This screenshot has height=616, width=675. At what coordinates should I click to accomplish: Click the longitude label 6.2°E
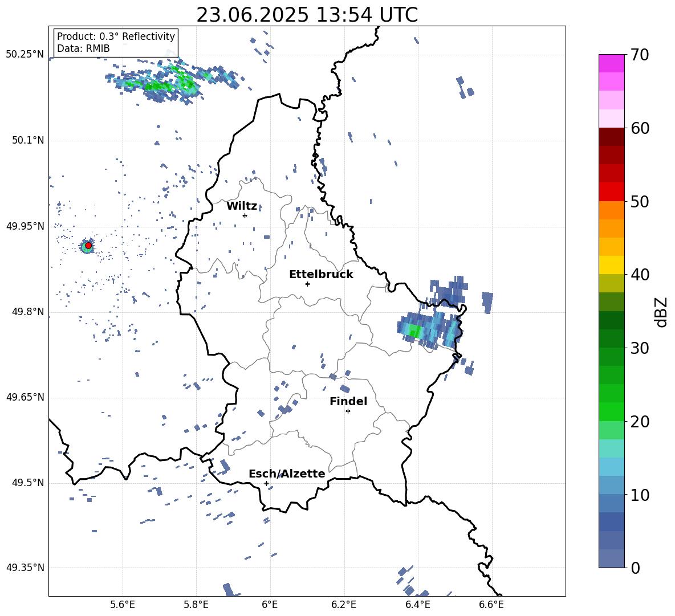[x=344, y=605]
